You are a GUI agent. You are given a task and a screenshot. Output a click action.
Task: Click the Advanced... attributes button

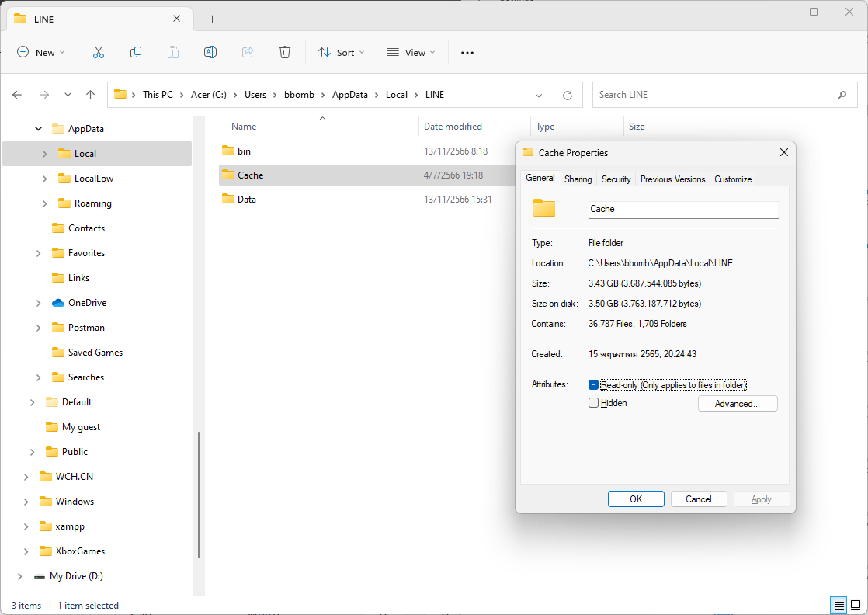(x=737, y=404)
